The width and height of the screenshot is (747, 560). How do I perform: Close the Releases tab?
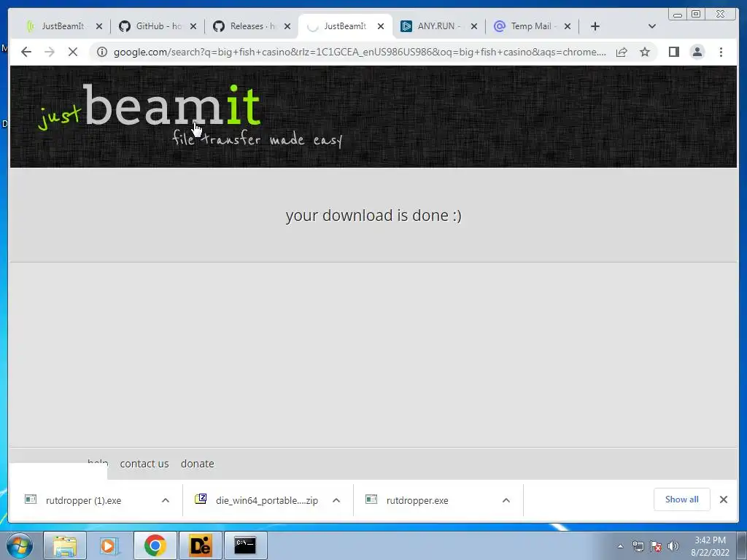pos(287,26)
